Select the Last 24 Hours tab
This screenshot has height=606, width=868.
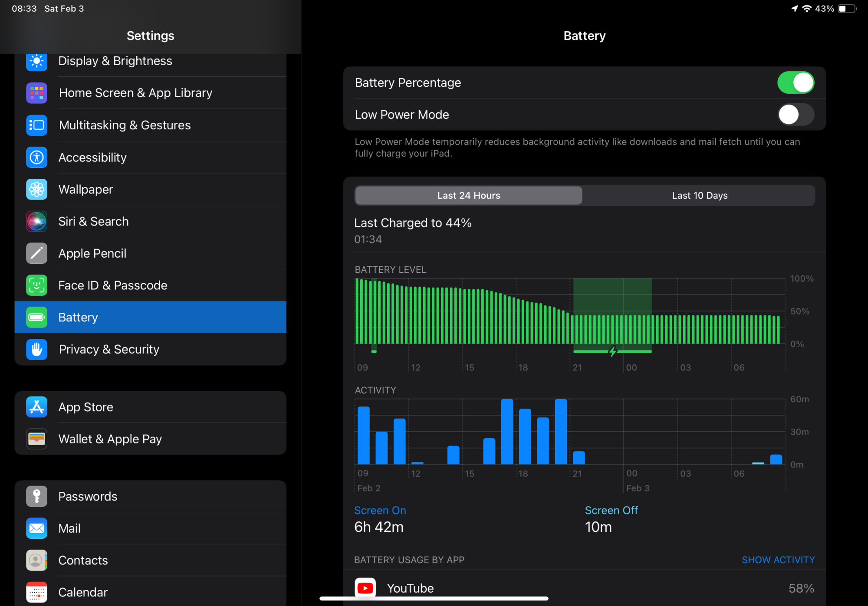468,196
